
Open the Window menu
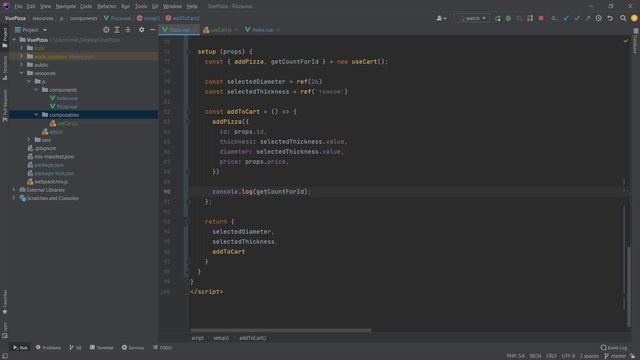click(x=172, y=7)
